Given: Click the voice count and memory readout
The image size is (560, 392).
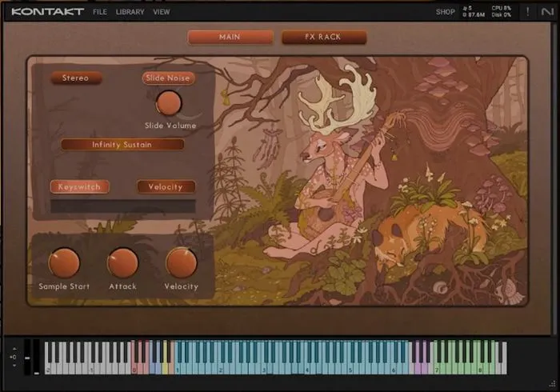Looking at the screenshot, I should [474, 11].
